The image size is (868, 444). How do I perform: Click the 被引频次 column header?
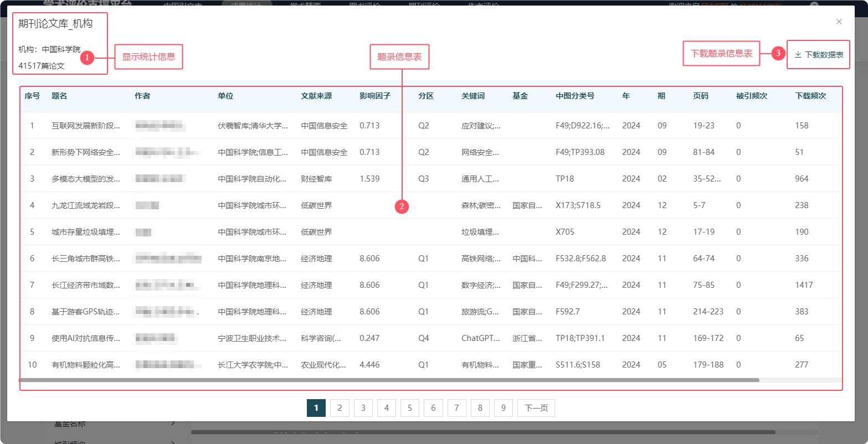(752, 96)
